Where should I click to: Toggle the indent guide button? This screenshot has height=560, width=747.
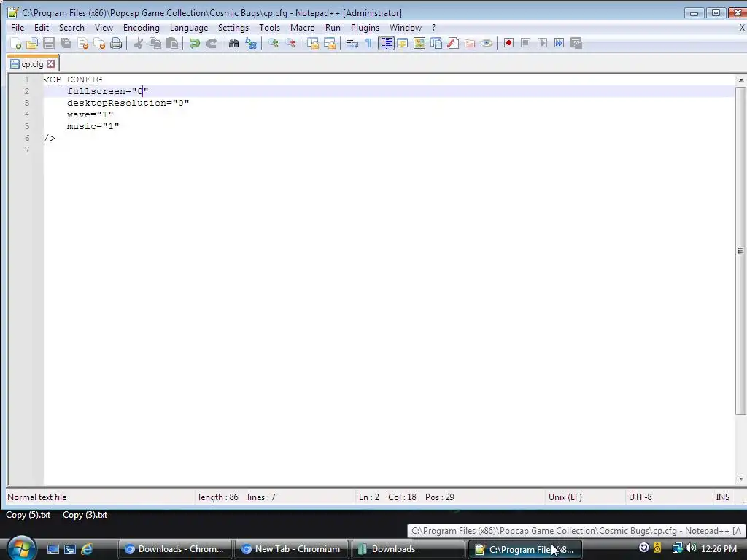coord(386,43)
